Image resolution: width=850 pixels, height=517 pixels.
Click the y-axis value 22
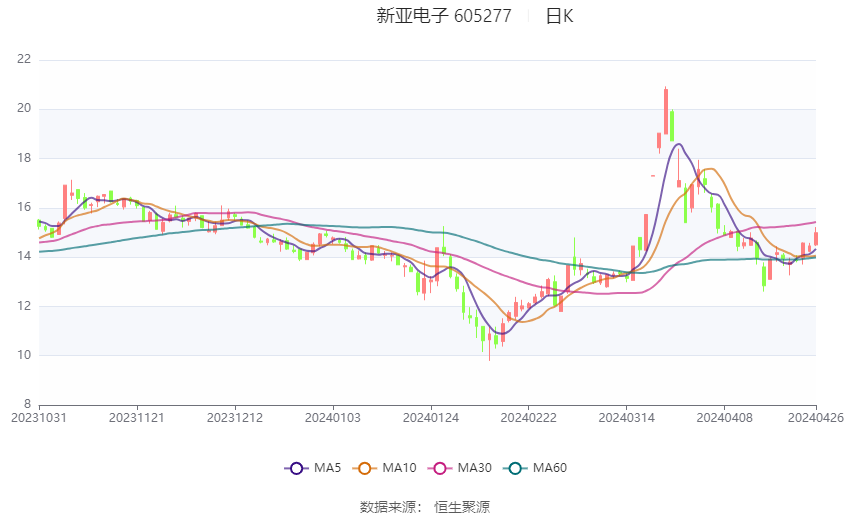click(24, 59)
